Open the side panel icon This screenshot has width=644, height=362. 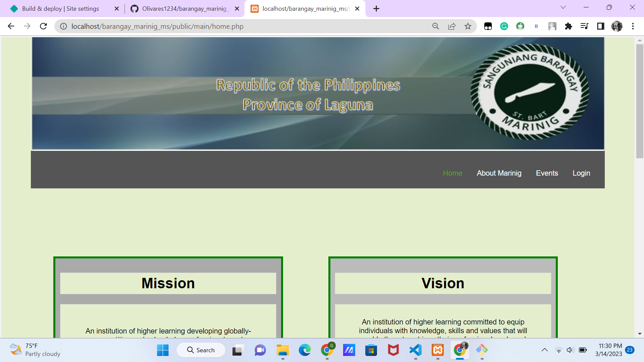(x=600, y=26)
